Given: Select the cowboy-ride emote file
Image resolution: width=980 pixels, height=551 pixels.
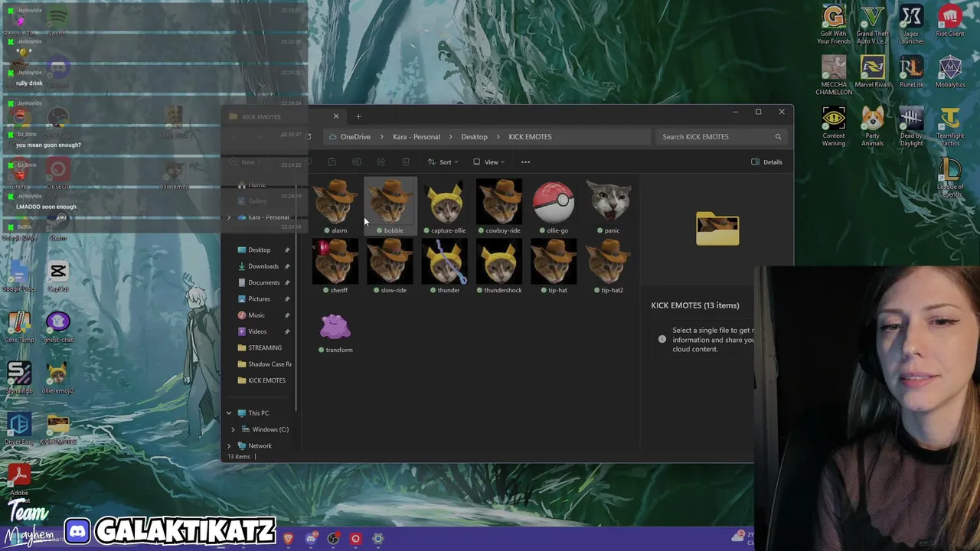Looking at the screenshot, I should click(x=499, y=207).
